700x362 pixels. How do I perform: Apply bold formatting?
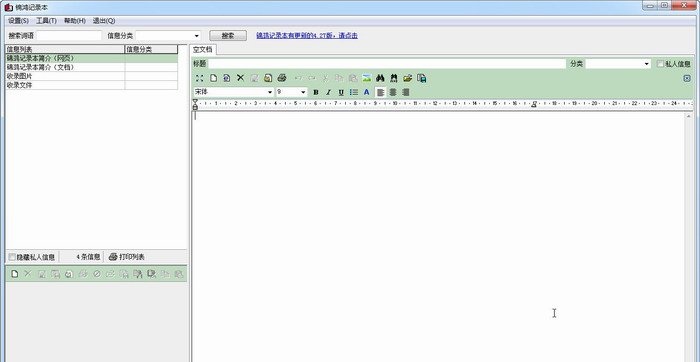(316, 92)
